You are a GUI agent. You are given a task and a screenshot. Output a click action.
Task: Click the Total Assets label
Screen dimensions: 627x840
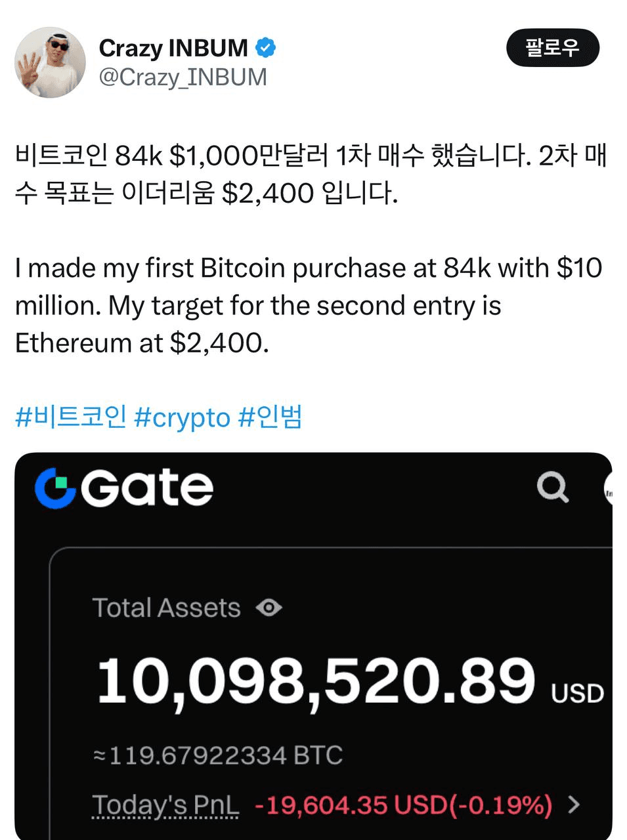[166, 608]
